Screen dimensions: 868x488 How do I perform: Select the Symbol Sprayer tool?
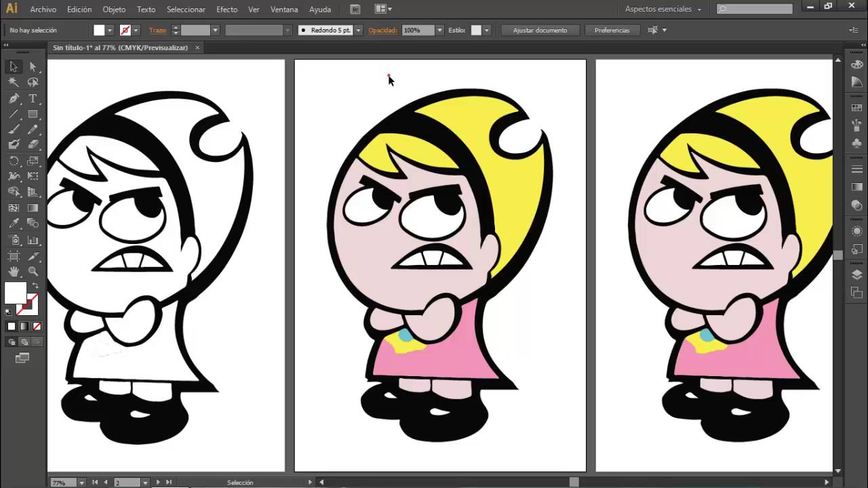[x=14, y=240]
